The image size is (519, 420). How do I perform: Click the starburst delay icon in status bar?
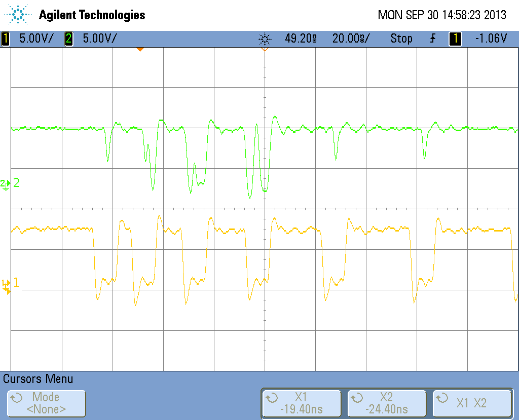(265, 39)
